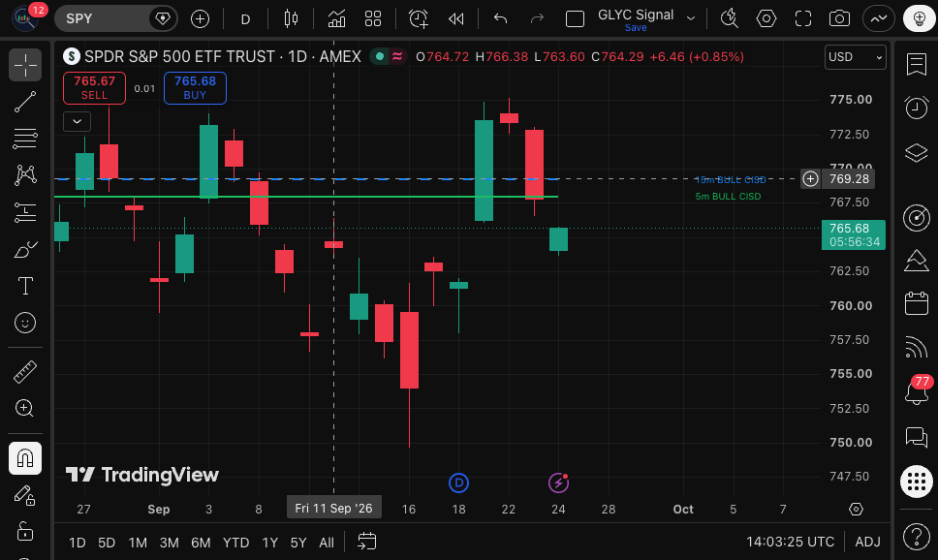Screen dimensions: 938x560
Task: Open the indicators panel
Action: (337, 19)
